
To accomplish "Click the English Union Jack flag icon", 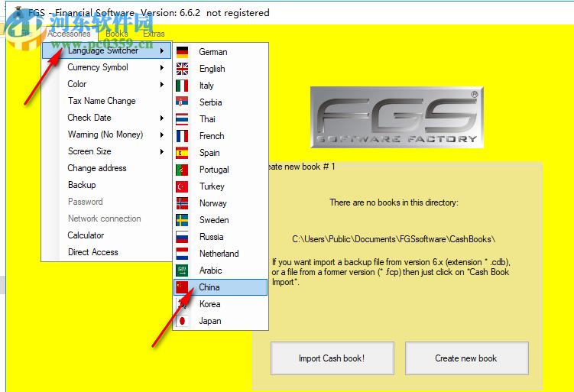I will [182, 69].
